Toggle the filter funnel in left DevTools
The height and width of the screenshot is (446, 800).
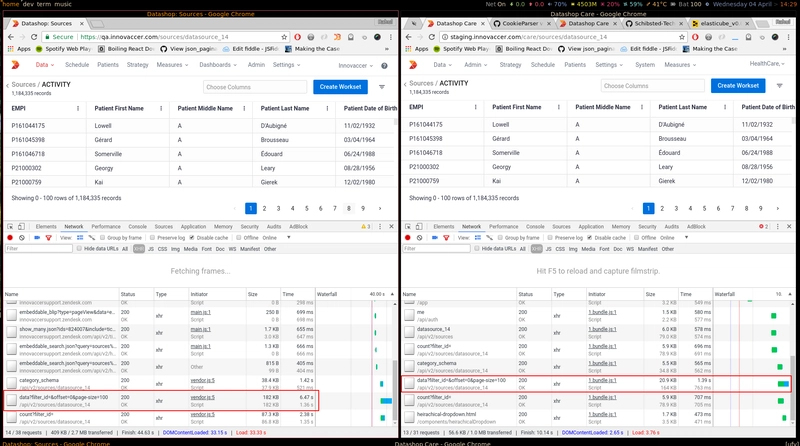[x=48, y=238]
